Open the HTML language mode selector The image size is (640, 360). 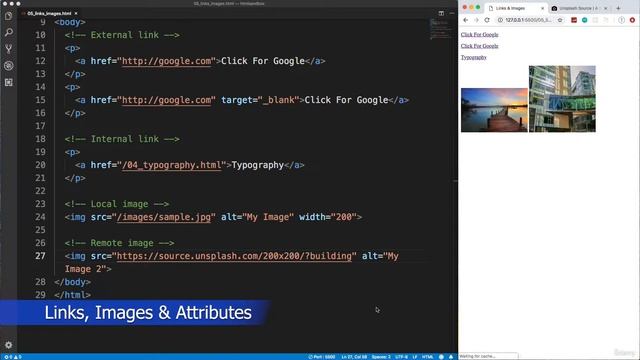[427, 357]
